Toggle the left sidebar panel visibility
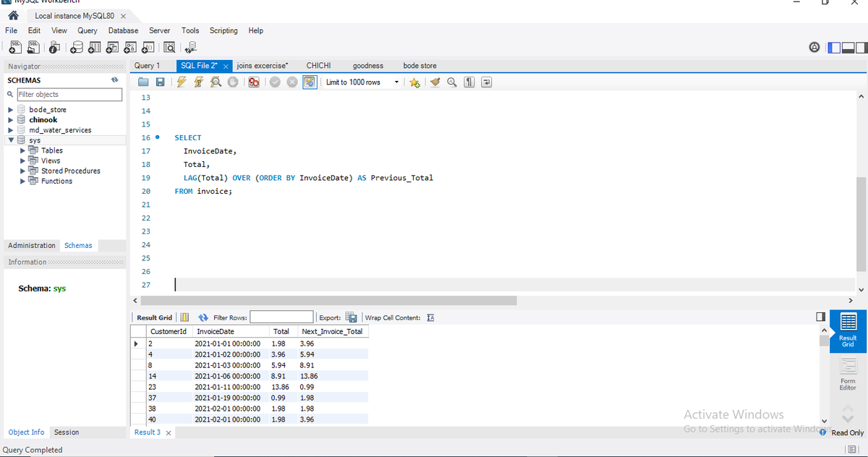The image size is (868, 457). click(x=833, y=48)
